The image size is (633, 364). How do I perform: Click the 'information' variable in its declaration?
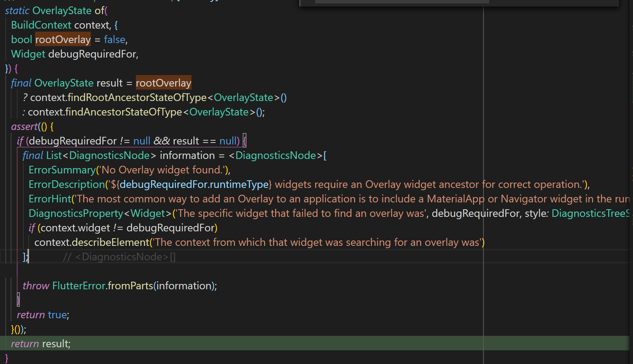pyautogui.click(x=187, y=156)
